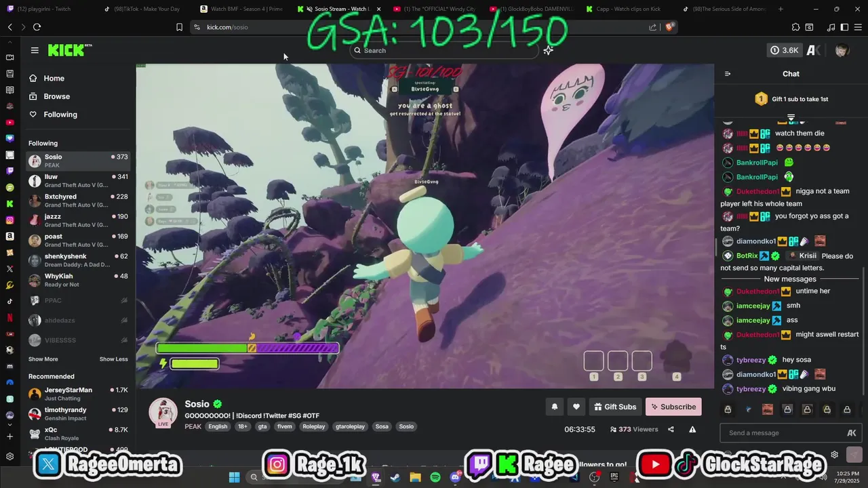
Task: Open the 3.6K points balance
Action: [x=785, y=50]
